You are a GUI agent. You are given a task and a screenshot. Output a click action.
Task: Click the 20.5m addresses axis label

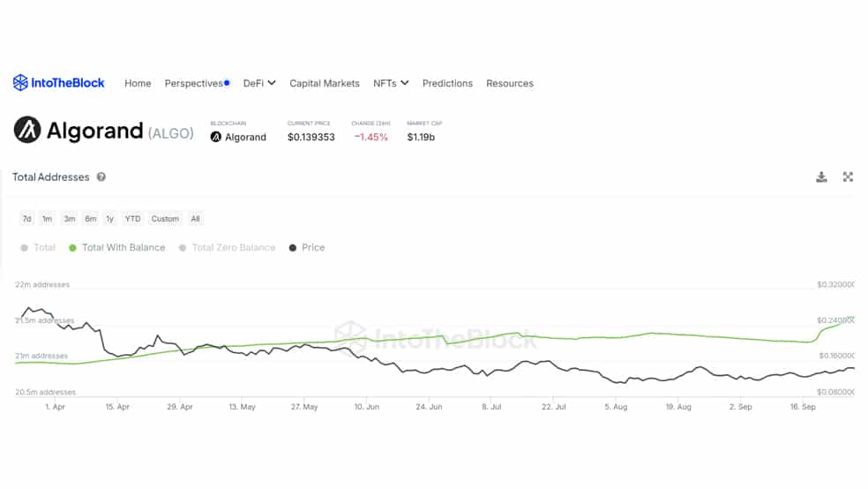45,392
